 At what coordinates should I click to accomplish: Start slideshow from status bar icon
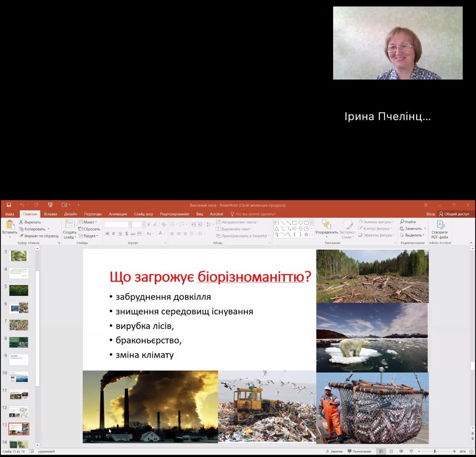click(411, 451)
